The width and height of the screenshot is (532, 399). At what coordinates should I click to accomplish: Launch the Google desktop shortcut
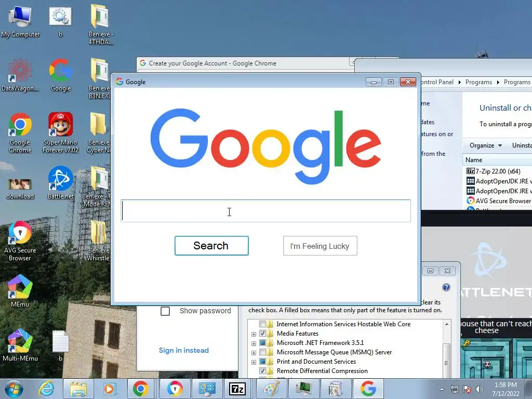tap(61, 75)
